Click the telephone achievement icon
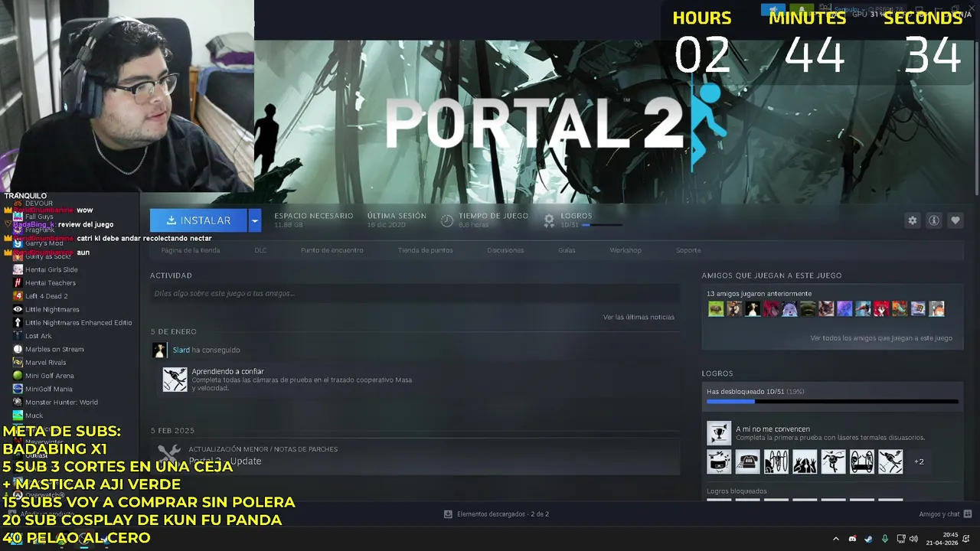Viewport: 980px width, 551px height. click(747, 461)
